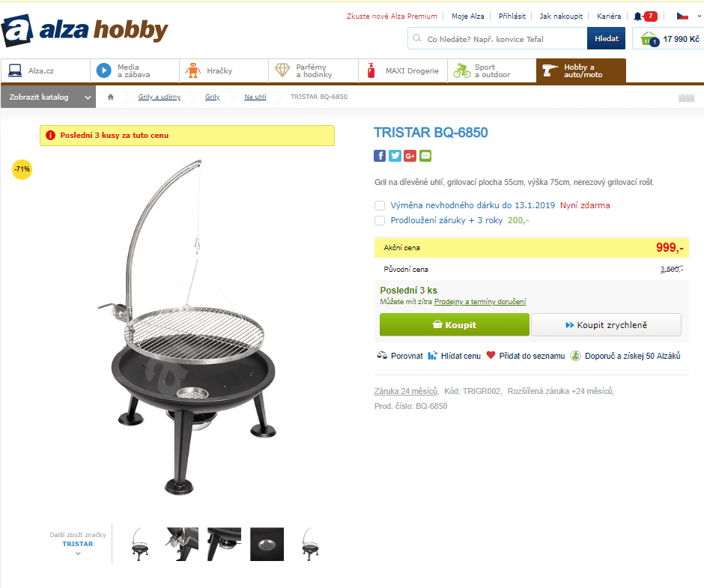Switch to Hračky category tab

(x=224, y=71)
